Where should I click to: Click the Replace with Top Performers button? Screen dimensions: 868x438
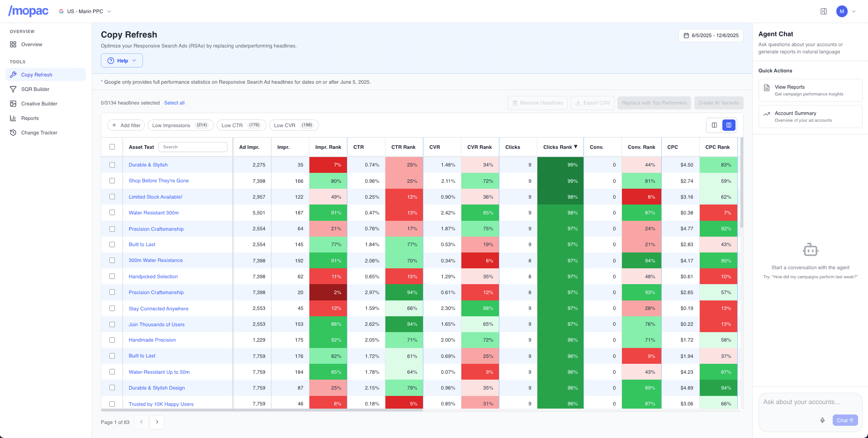(x=654, y=103)
